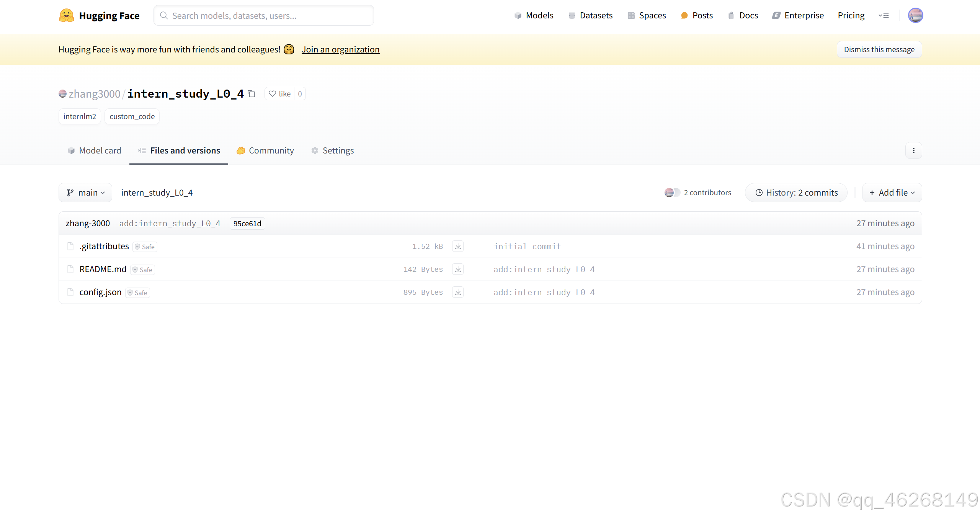
Task: Open the Community tab
Action: [x=265, y=150]
